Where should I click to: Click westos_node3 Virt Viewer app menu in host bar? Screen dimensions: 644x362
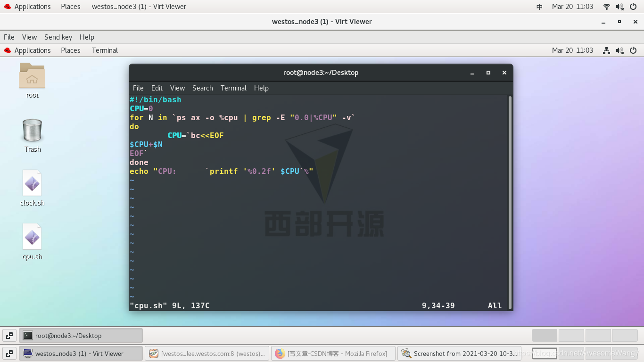click(x=139, y=7)
